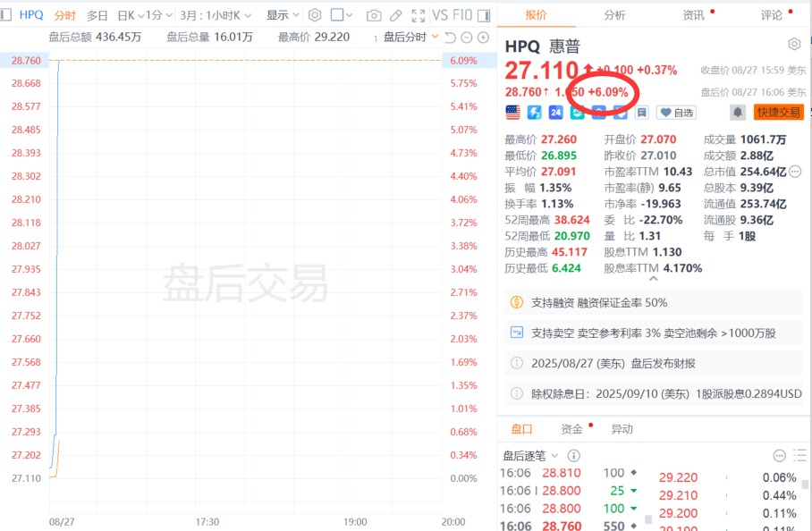Open the 资讯 tab
812x531 pixels.
tap(693, 15)
